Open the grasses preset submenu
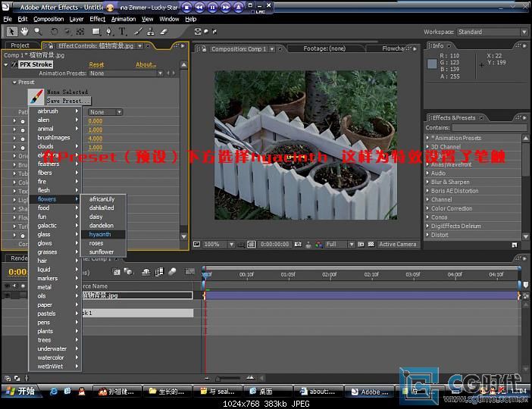Image resolution: width=532 pixels, height=409 pixels. tap(55, 252)
